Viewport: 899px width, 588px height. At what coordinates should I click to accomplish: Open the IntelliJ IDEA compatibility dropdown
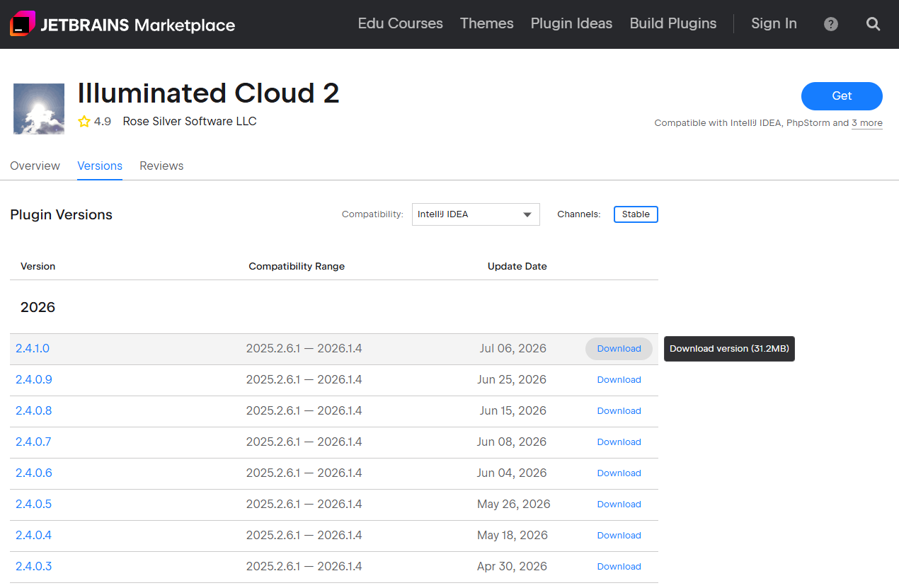[476, 214]
